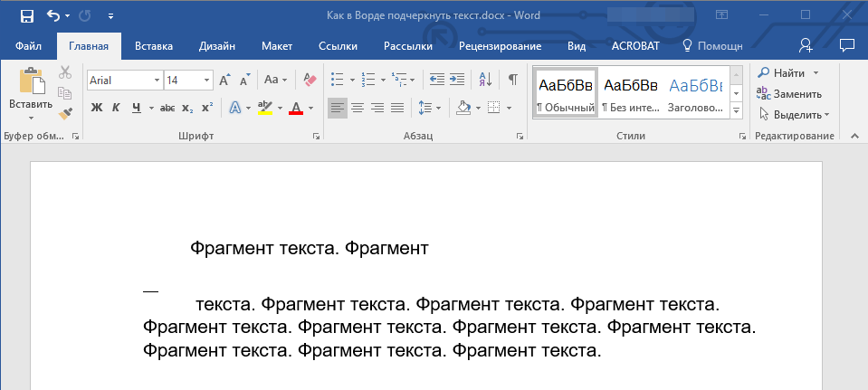This screenshot has height=390, width=868.
Task: Click the Sort icon in Абзац group
Action: [484, 80]
